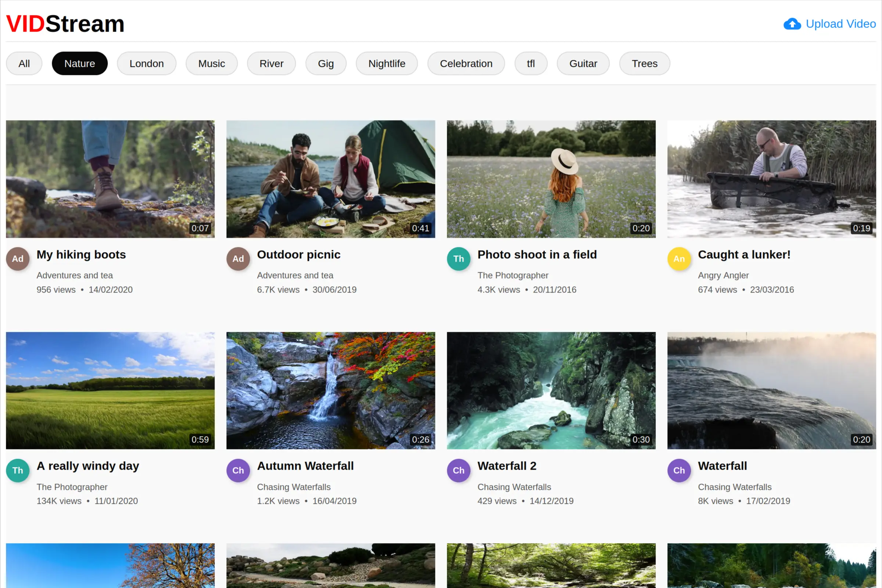Click the teal avatar beside A really windy day
This screenshot has width=882, height=588.
(x=18, y=470)
